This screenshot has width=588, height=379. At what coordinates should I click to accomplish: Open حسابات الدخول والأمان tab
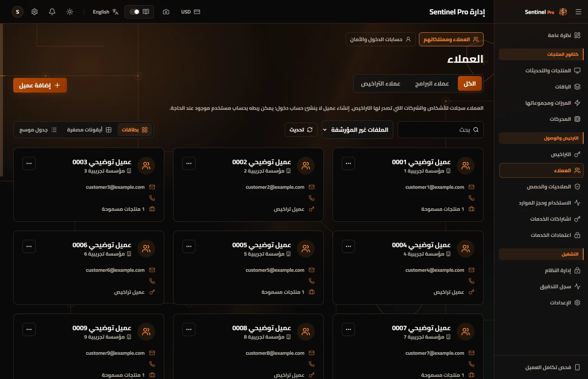tap(380, 39)
